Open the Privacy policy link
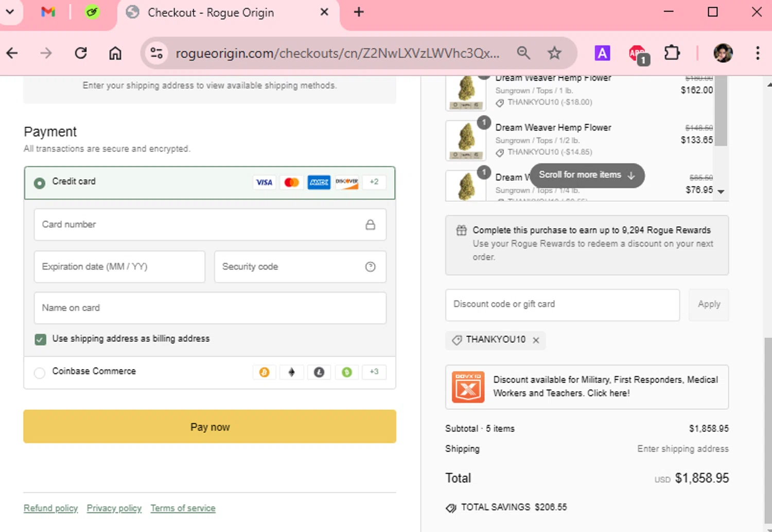The width and height of the screenshot is (772, 532). click(114, 508)
